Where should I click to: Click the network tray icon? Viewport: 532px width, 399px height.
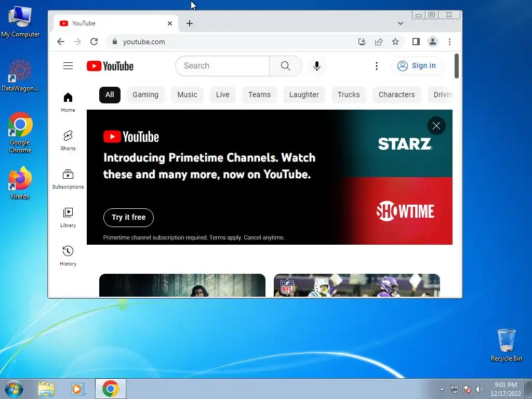(x=454, y=389)
